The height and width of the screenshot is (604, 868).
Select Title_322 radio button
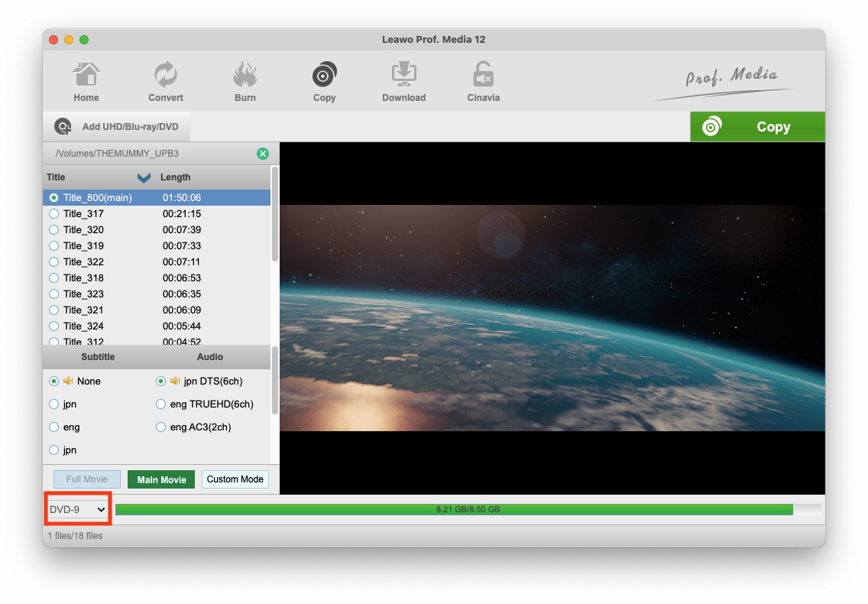pos(53,262)
